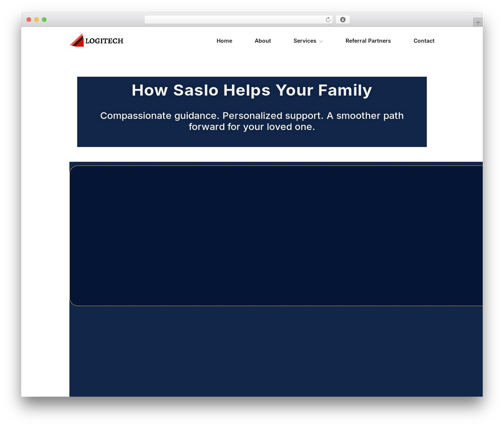
Task: Open the downloads arrow icon
Action: click(343, 20)
